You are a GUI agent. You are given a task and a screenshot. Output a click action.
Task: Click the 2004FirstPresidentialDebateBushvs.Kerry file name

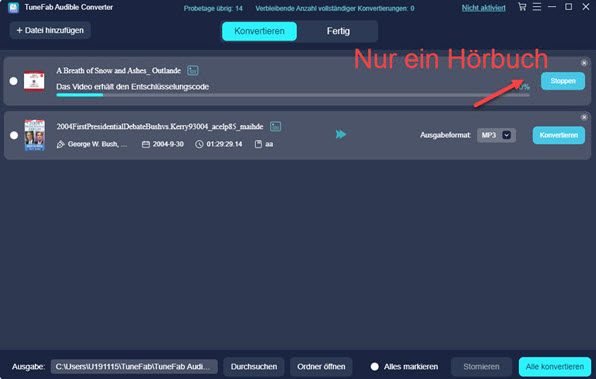click(160, 127)
